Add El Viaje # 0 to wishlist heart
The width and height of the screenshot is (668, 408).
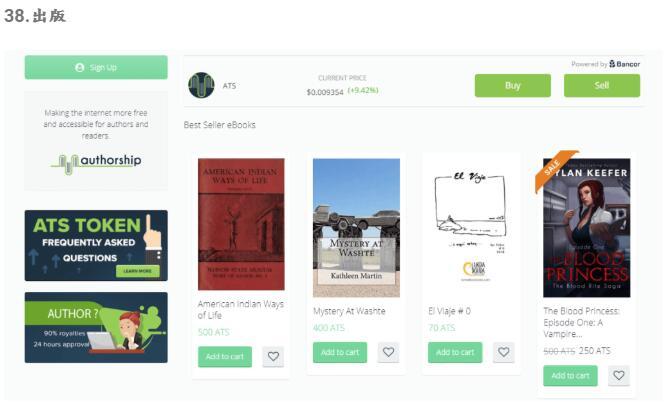click(x=504, y=352)
